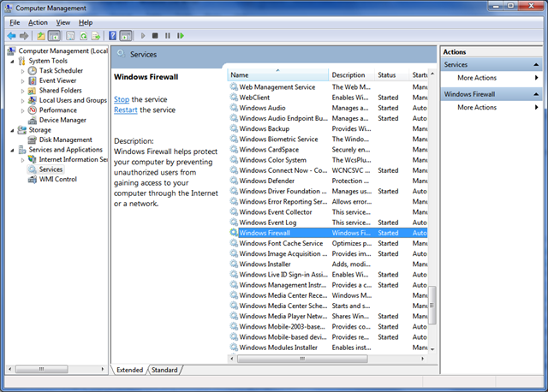Open the File menu
The width and height of the screenshot is (548, 392).
15,23
